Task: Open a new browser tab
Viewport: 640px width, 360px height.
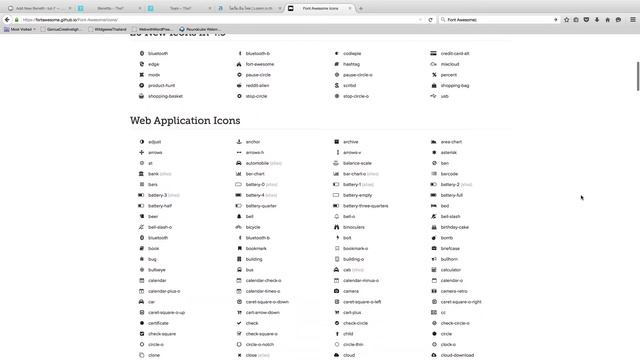Action: (361, 8)
